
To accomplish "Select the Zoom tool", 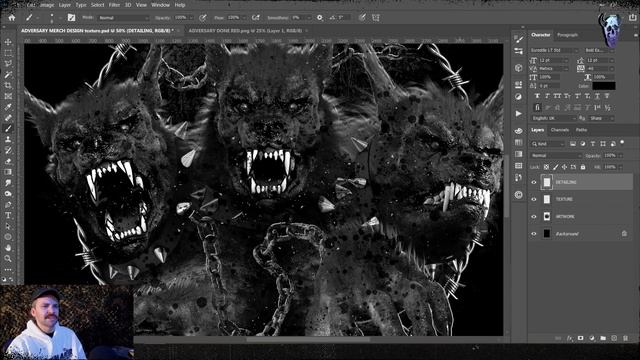I will click(8, 258).
